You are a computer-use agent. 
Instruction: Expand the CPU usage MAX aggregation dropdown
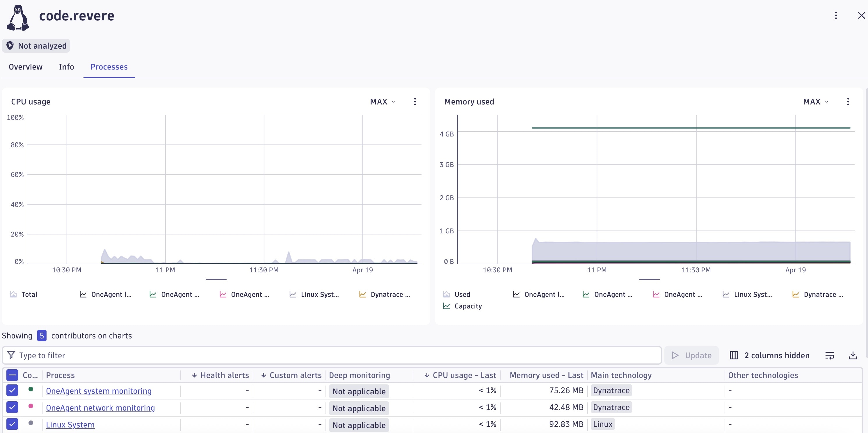point(383,102)
